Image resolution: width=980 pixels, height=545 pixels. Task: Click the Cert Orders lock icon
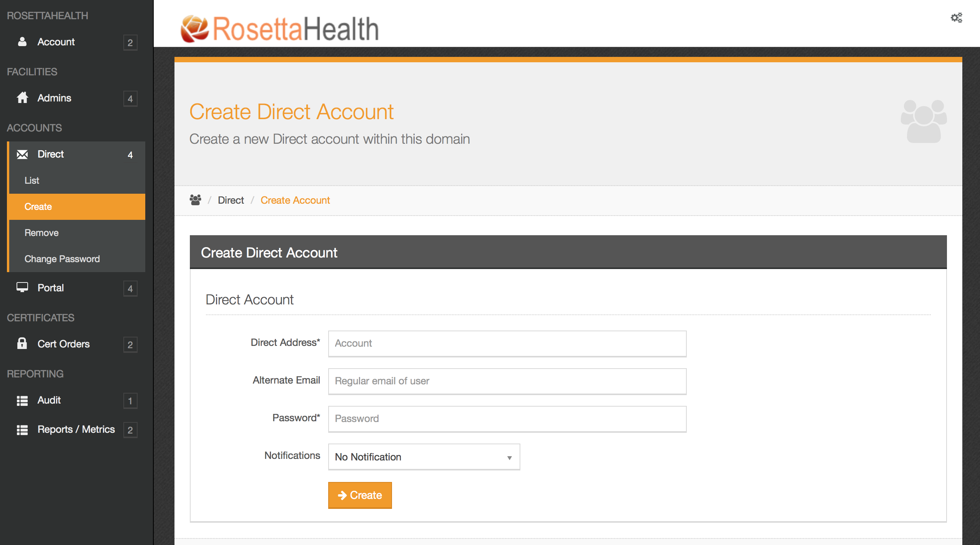(22, 344)
